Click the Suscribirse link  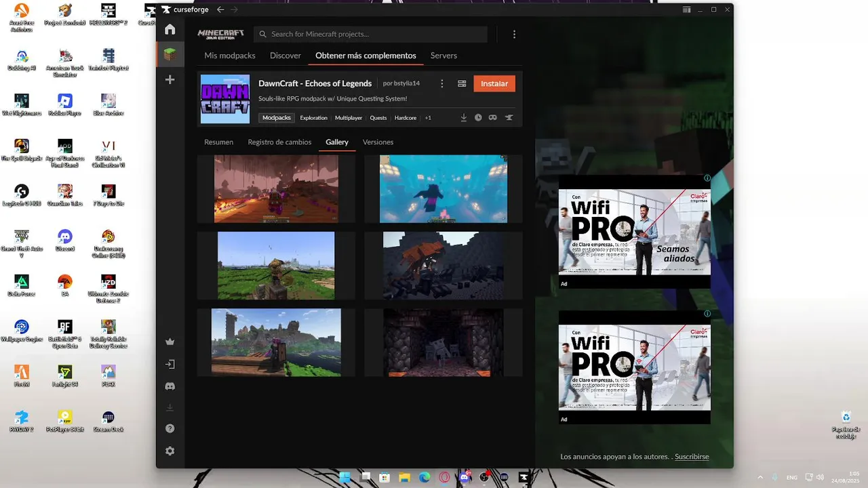692,457
